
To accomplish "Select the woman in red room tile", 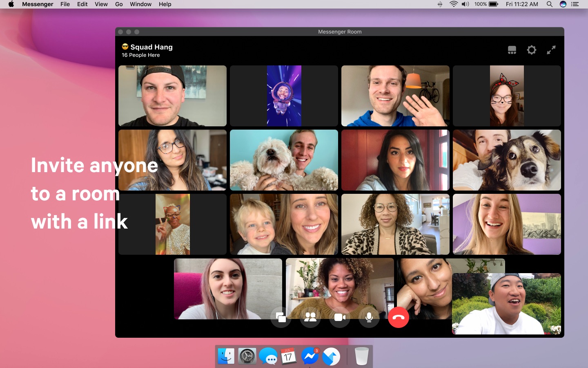I will pos(395,160).
